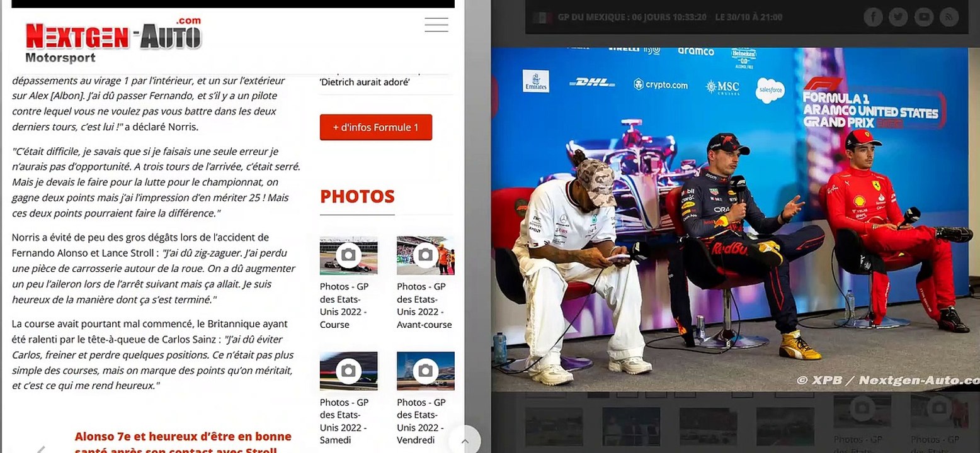This screenshot has height=453, width=980.
Task: Click the paragraph starting "La course avait pourtant"
Action: coord(152,355)
